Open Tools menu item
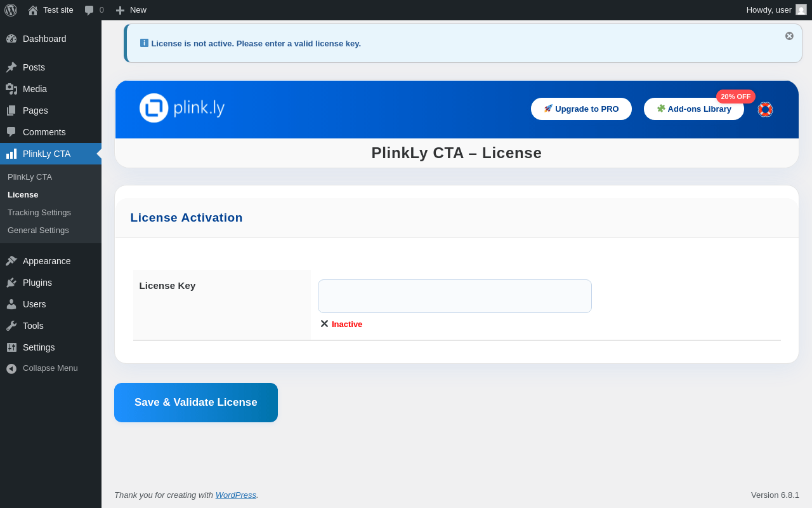The height and width of the screenshot is (508, 812). tap(51, 326)
